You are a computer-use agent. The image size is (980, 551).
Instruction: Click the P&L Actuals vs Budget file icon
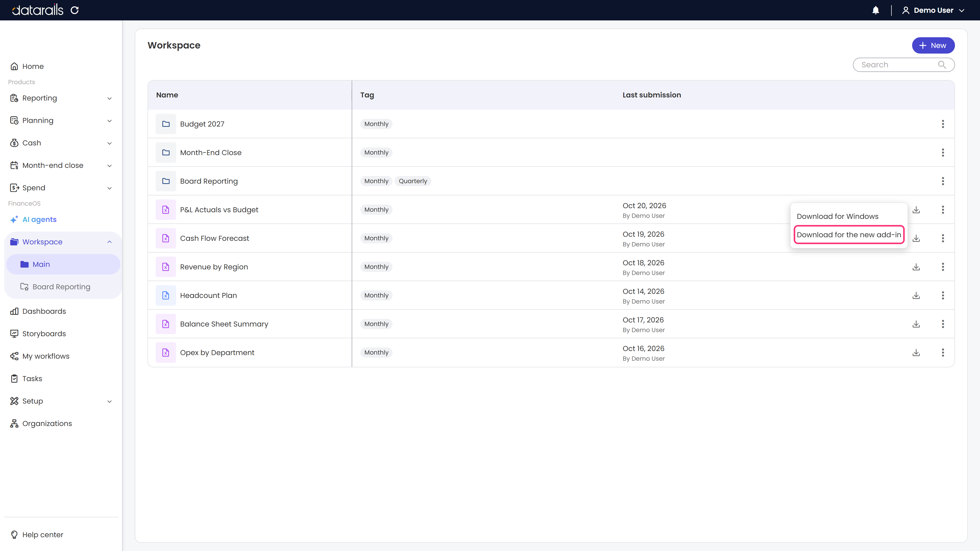pos(166,209)
